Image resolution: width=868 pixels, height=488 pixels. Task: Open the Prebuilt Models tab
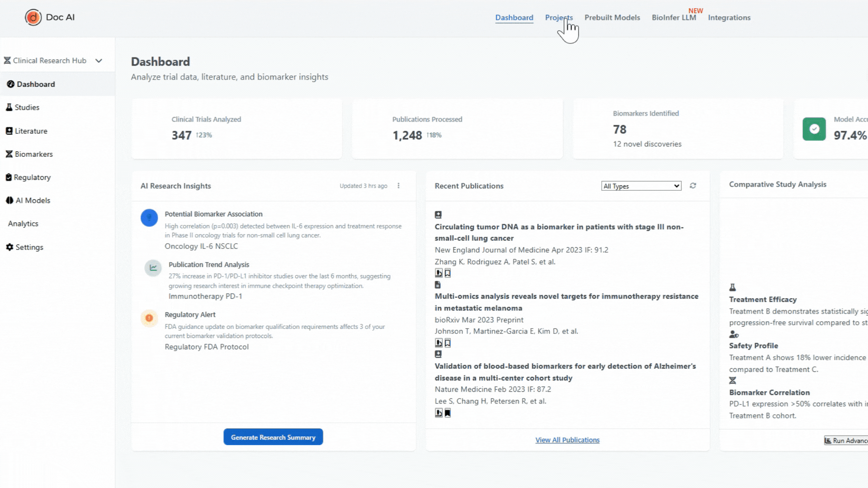612,18
